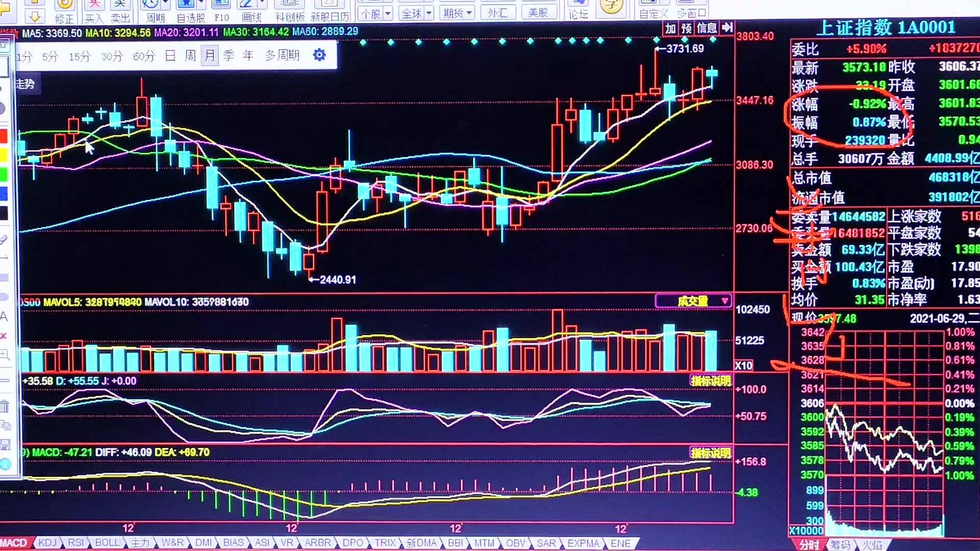
Task: Select the 60分 minute period
Action: click(x=143, y=56)
